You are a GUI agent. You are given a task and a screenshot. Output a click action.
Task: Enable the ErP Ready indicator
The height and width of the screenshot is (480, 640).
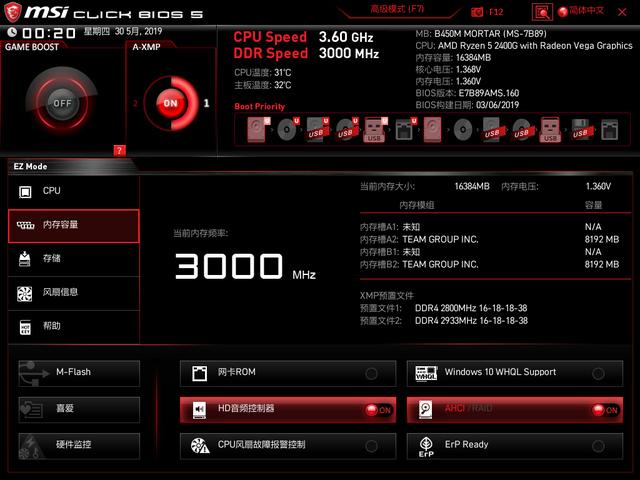click(598, 446)
